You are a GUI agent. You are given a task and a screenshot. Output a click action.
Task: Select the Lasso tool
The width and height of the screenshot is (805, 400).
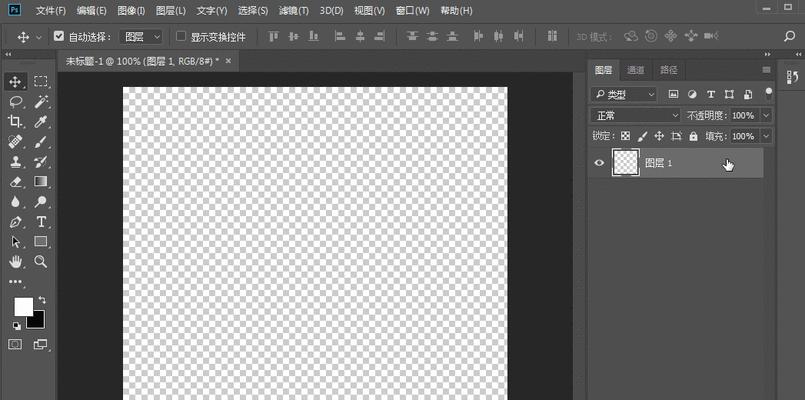pyautogui.click(x=15, y=102)
